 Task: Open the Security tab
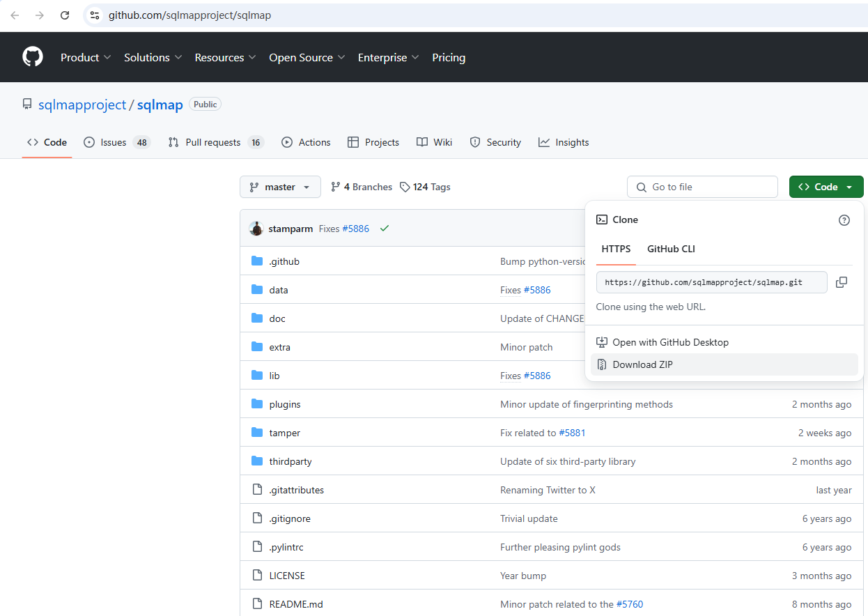(495, 142)
